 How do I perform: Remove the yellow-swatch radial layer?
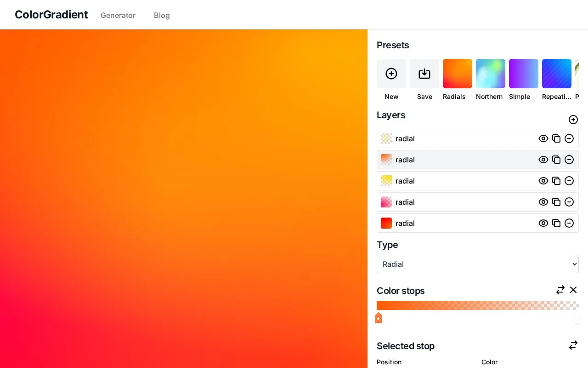point(569,181)
